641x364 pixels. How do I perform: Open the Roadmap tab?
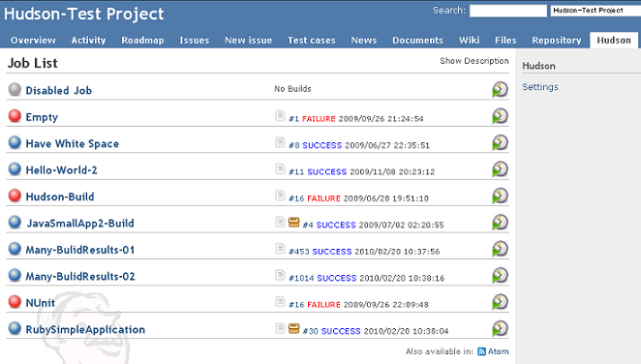coord(142,40)
